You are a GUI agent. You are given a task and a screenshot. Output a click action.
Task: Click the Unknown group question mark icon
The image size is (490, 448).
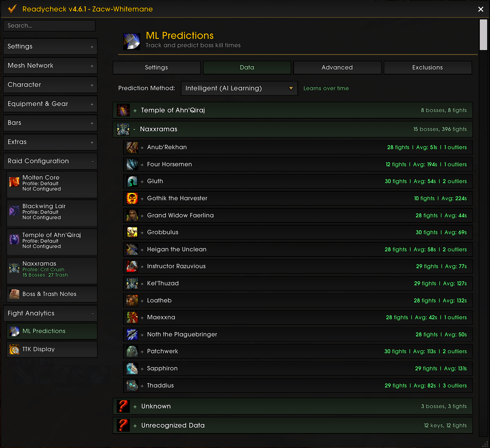point(123,406)
